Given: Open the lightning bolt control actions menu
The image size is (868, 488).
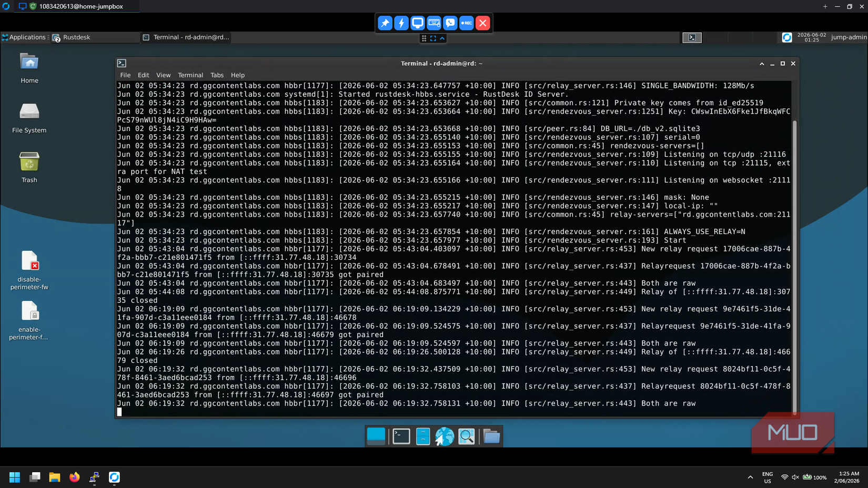Looking at the screenshot, I should [401, 23].
